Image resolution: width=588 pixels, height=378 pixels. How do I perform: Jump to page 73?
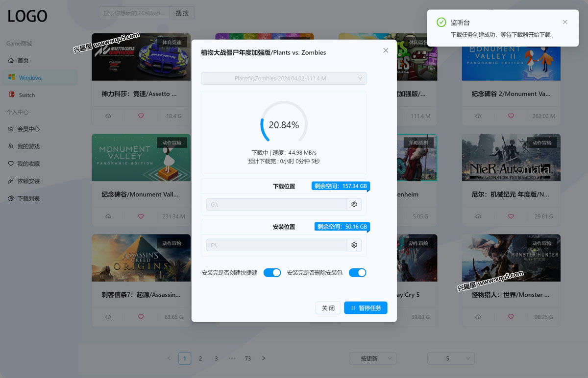[x=248, y=358]
